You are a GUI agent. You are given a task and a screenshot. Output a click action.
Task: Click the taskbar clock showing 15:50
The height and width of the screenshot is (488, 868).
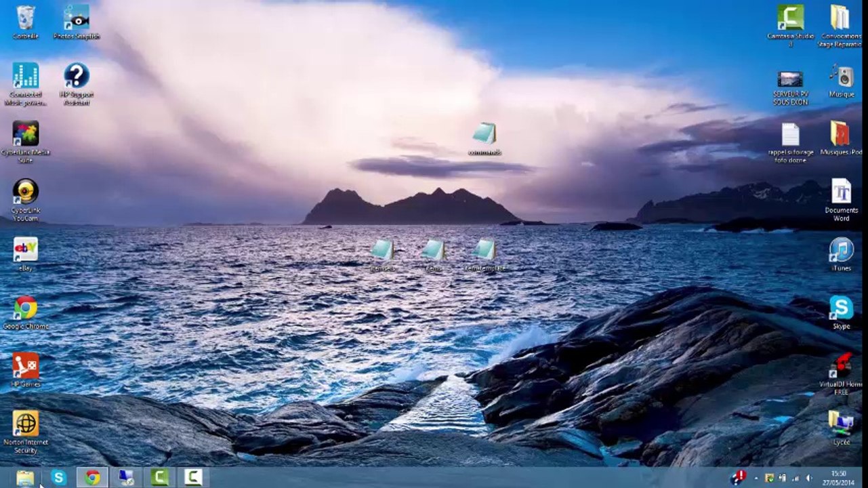pyautogui.click(x=839, y=478)
